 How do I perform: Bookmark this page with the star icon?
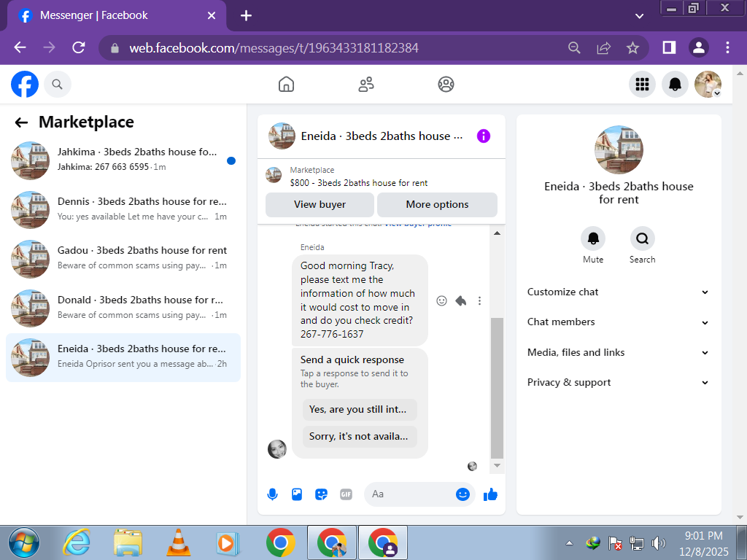click(632, 47)
